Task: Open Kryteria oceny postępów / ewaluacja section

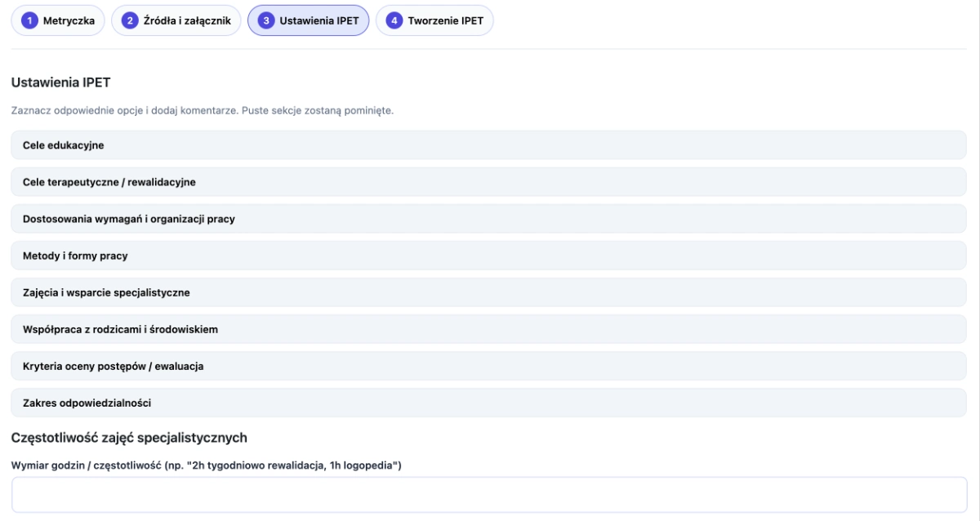Action: [488, 366]
